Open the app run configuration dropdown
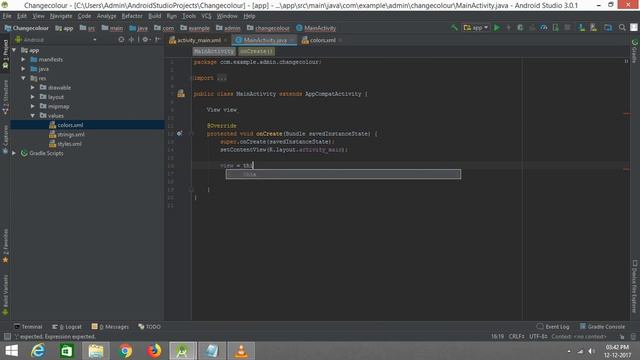Screen dimensions: 640x360 [476, 28]
